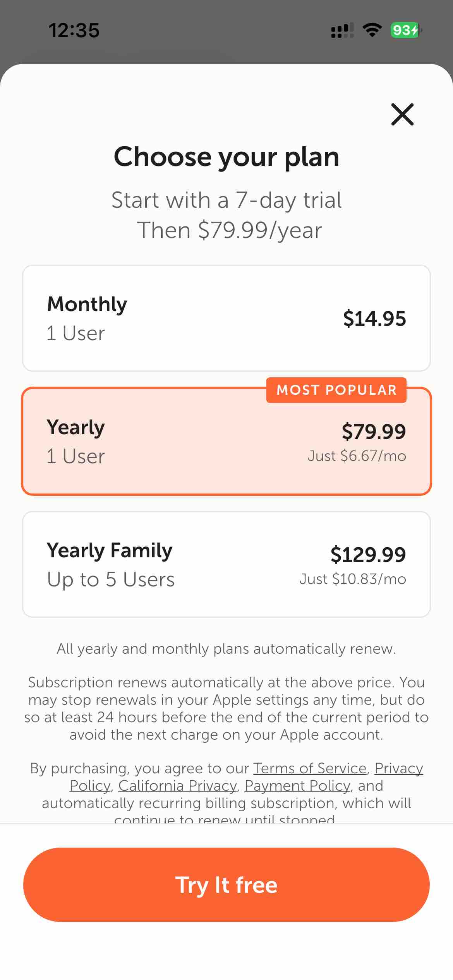
Task: Open the Terms of Service link
Action: (x=310, y=768)
